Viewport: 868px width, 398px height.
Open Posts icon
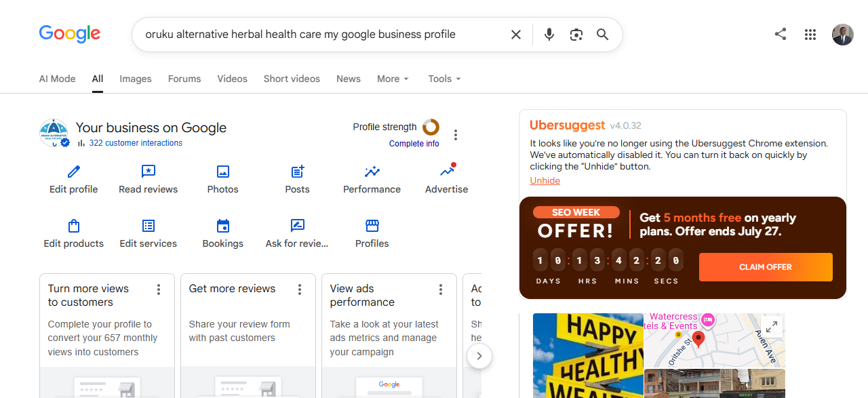coord(298,172)
